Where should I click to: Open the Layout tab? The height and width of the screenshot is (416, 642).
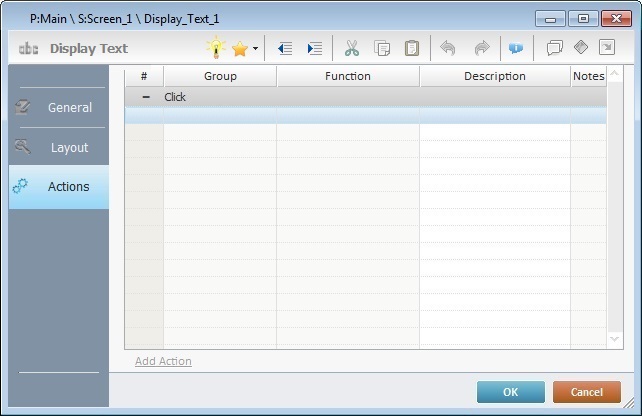coord(59,147)
